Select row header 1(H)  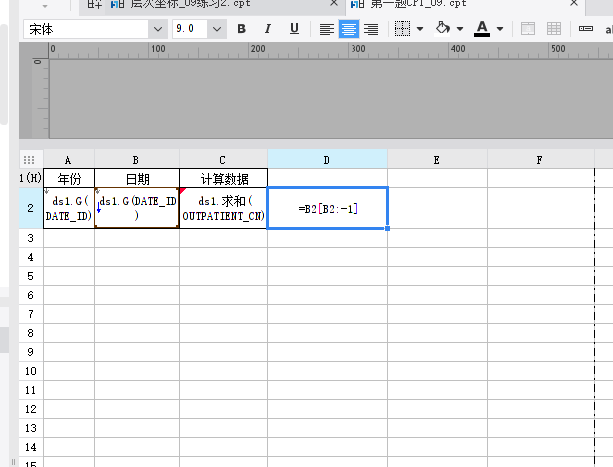pos(31,178)
